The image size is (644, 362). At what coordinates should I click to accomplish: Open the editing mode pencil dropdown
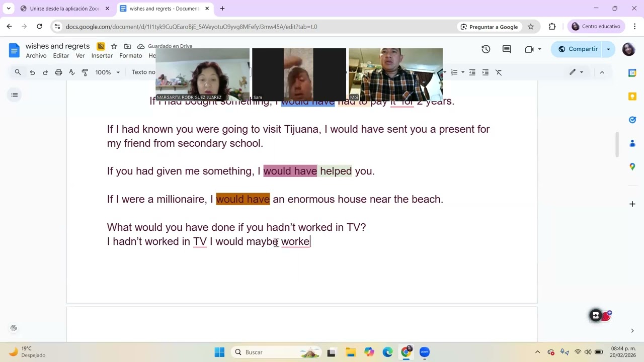click(576, 72)
